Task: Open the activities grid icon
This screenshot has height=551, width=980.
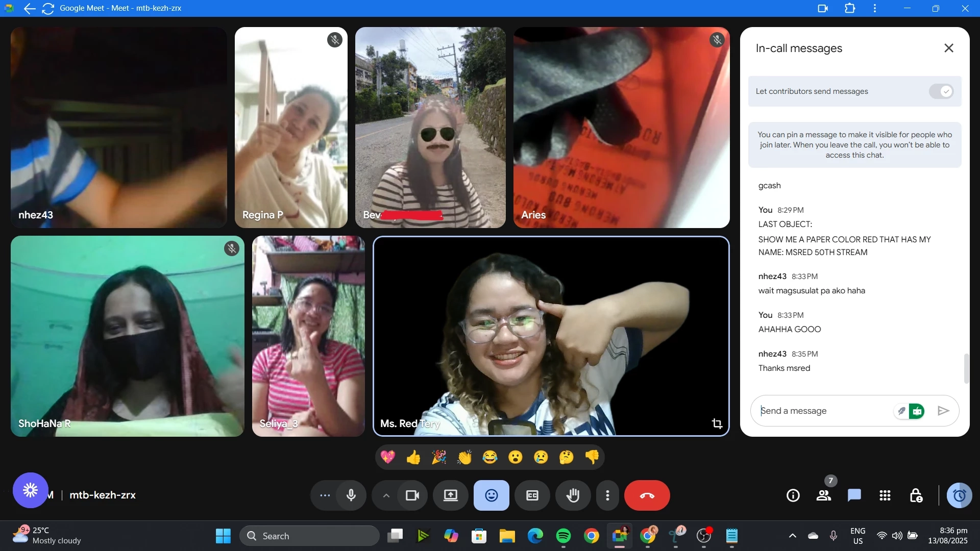Action: point(885,495)
